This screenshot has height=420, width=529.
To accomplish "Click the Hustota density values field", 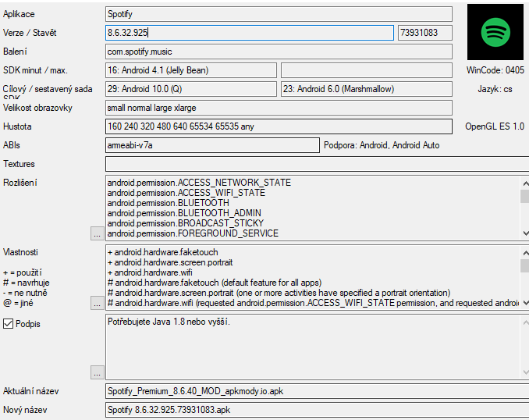I will [x=279, y=126].
